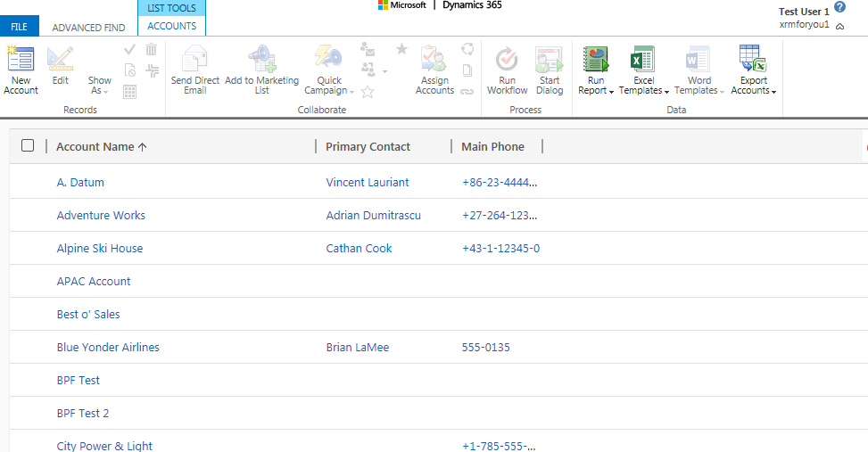
Task: Click the Word Templates icon
Action: click(698, 59)
